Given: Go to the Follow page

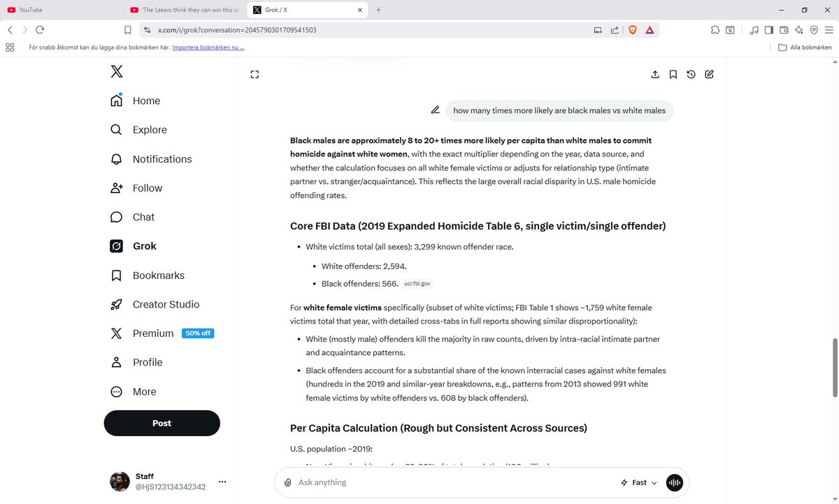Looking at the screenshot, I should coord(136,188).
